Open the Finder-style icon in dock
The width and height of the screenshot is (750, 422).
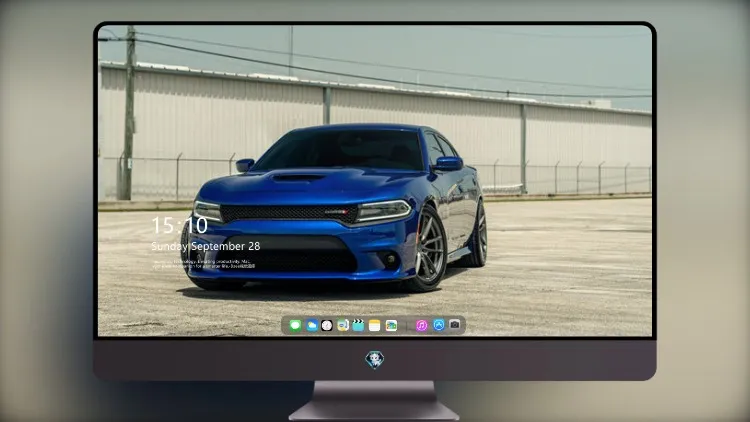(x=343, y=325)
